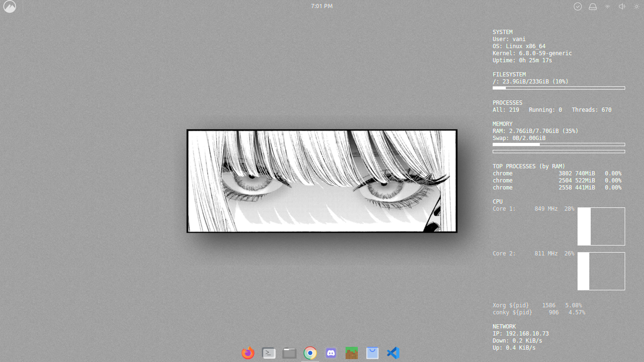Click the 'FILESYSTEM' heading
This screenshot has width=644, height=362.
point(509,74)
